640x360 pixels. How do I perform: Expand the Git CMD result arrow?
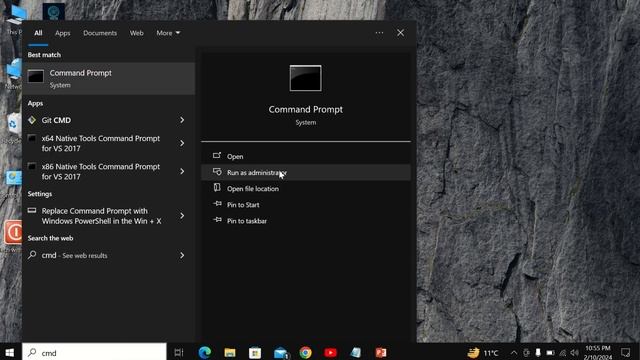[182, 120]
